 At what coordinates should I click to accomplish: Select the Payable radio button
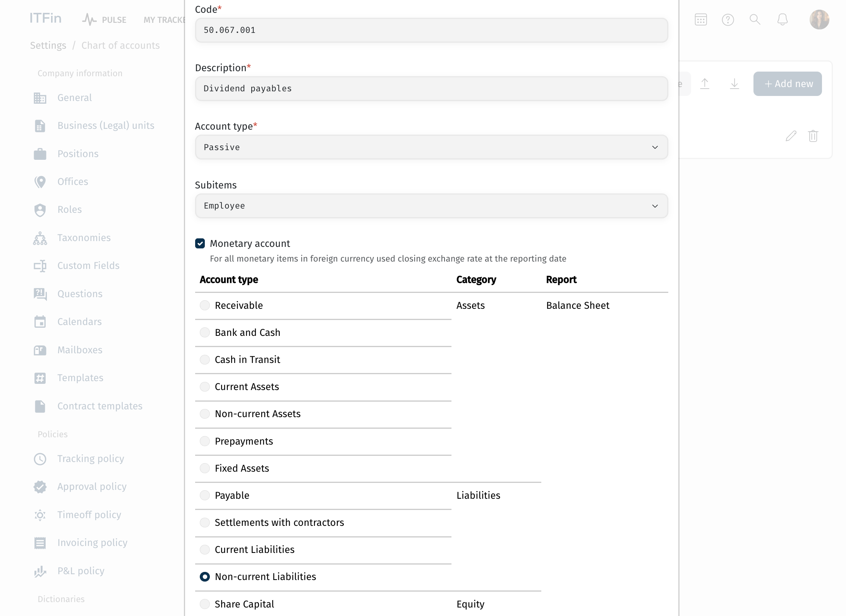205,495
